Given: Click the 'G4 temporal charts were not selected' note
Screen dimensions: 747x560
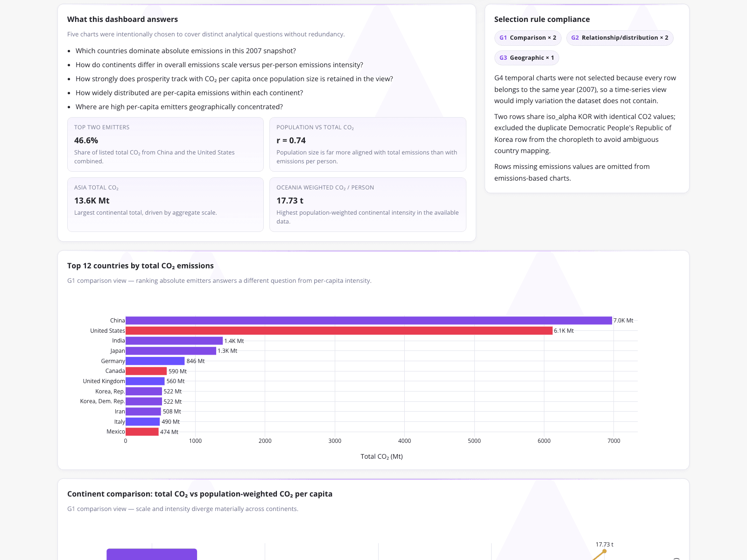Looking at the screenshot, I should (586, 90).
